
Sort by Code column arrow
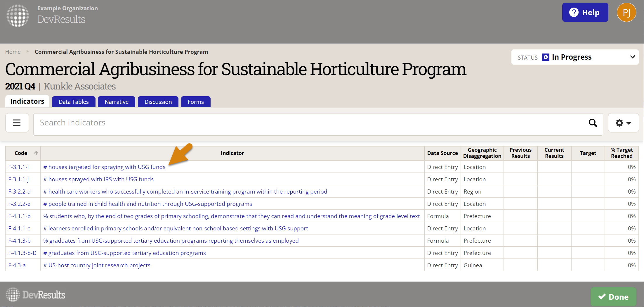click(36, 153)
